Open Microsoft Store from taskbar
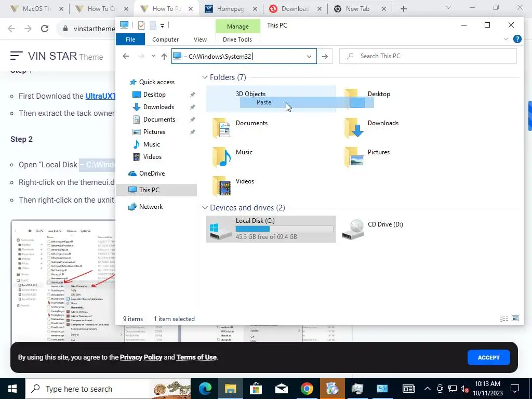This screenshot has width=532, height=399. (256, 389)
